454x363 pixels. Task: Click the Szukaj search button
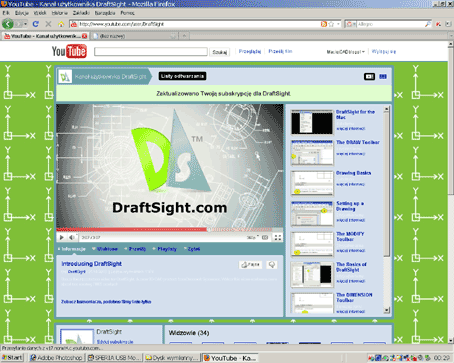point(220,52)
